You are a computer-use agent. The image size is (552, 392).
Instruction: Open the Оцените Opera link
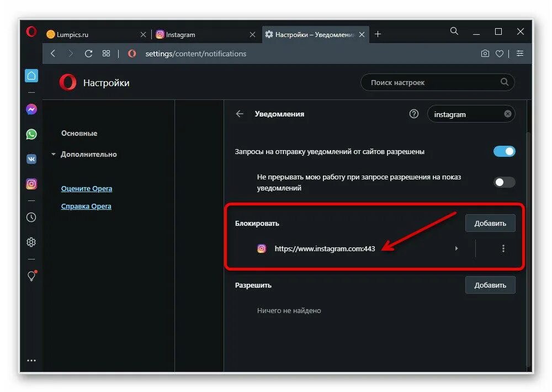click(87, 188)
